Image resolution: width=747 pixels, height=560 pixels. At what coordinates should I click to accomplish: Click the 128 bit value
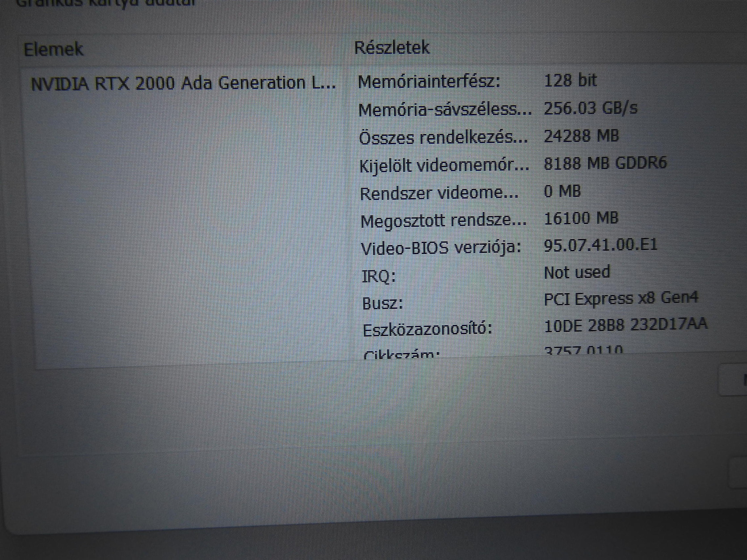tap(570, 80)
